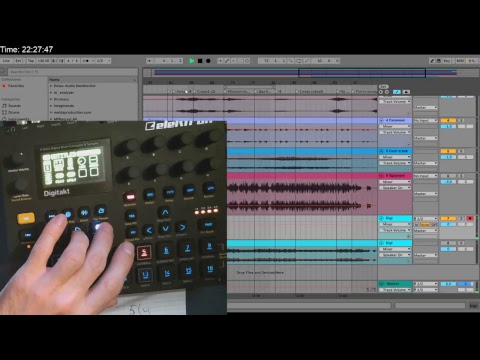
Task: Toggle the Computer MIDI Keyboard icon
Action: pyautogui.click(x=439, y=61)
